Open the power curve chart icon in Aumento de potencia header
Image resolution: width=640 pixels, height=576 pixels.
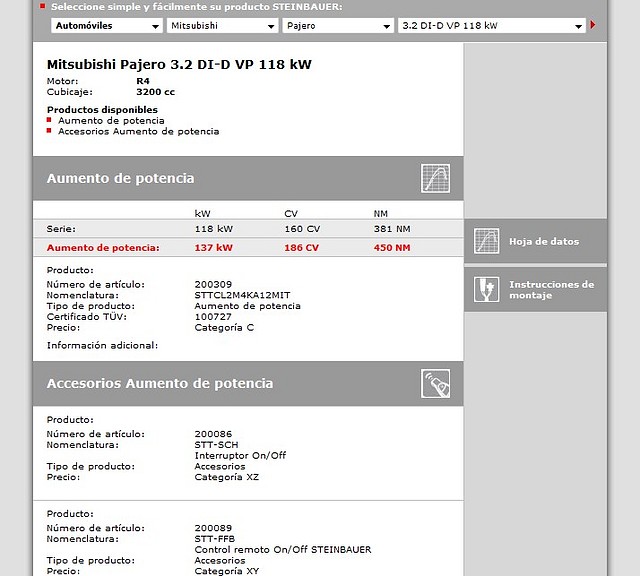point(436,178)
